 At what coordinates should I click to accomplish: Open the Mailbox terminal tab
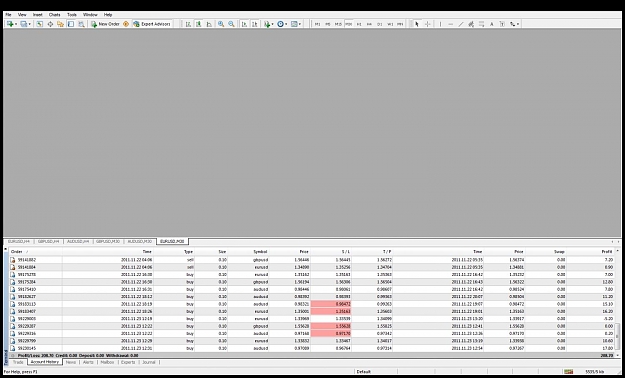[107, 362]
